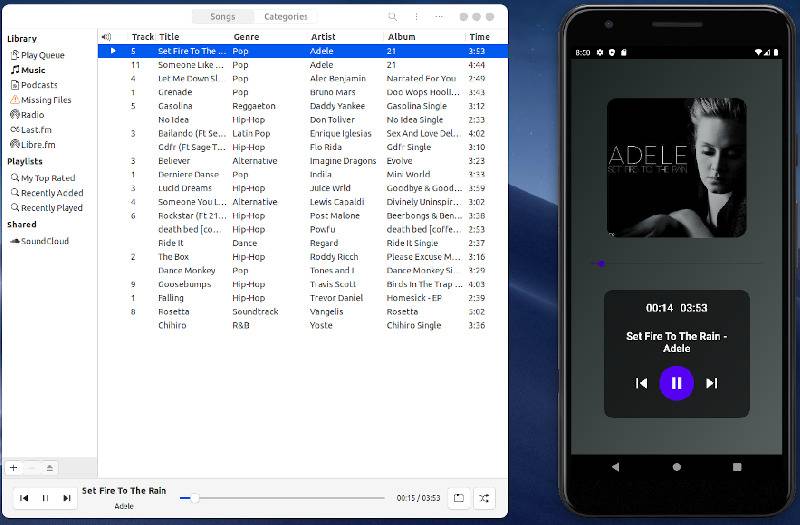The width and height of the screenshot is (800, 525).
Task: Select the Gasolina song row
Action: [x=303, y=106]
